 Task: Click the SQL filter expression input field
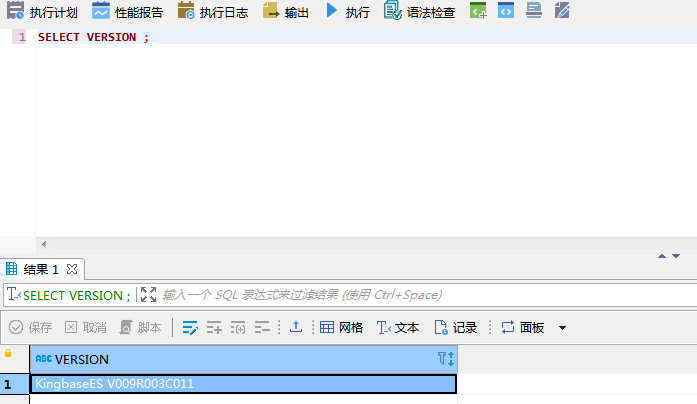click(x=400, y=295)
